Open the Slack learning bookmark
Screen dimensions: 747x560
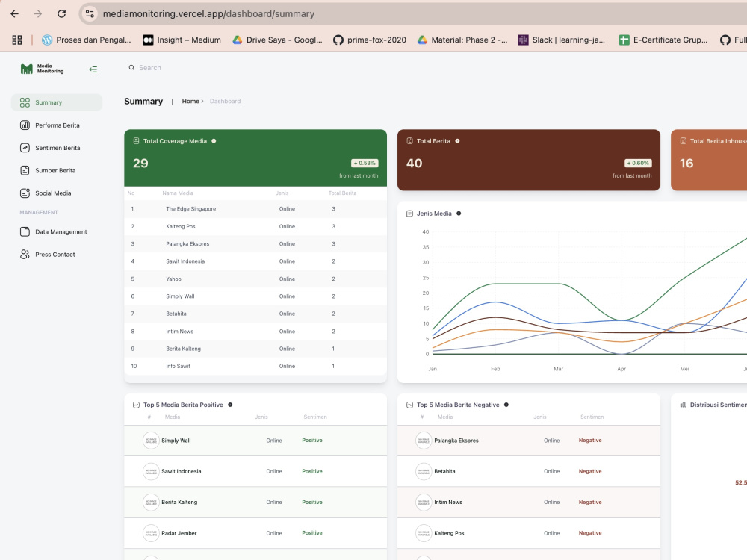[562, 40]
